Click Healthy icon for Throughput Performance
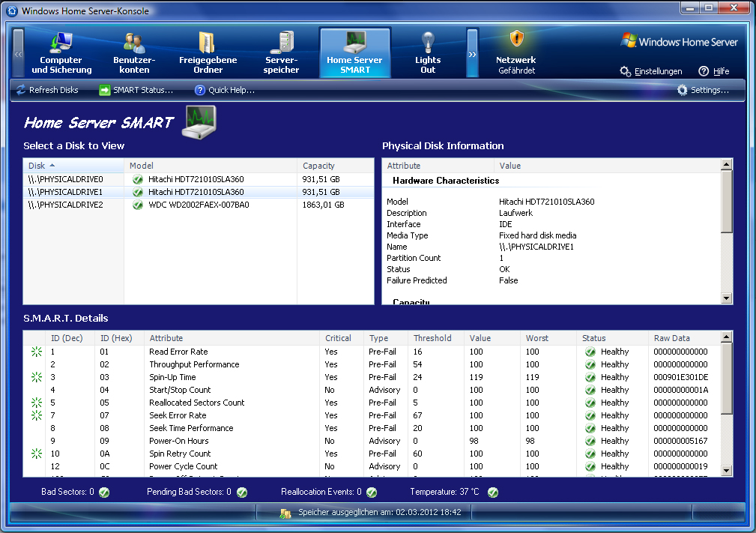Image resolution: width=756 pixels, height=533 pixels. [590, 364]
